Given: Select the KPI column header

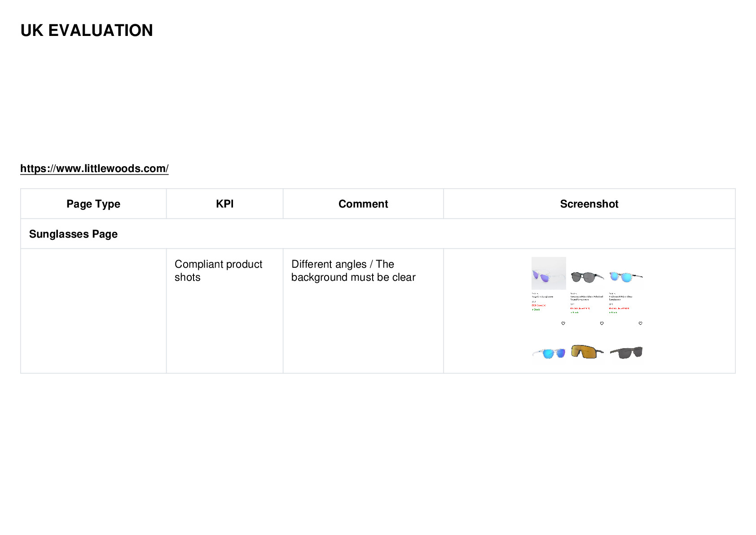Looking at the screenshot, I should click(x=224, y=204).
